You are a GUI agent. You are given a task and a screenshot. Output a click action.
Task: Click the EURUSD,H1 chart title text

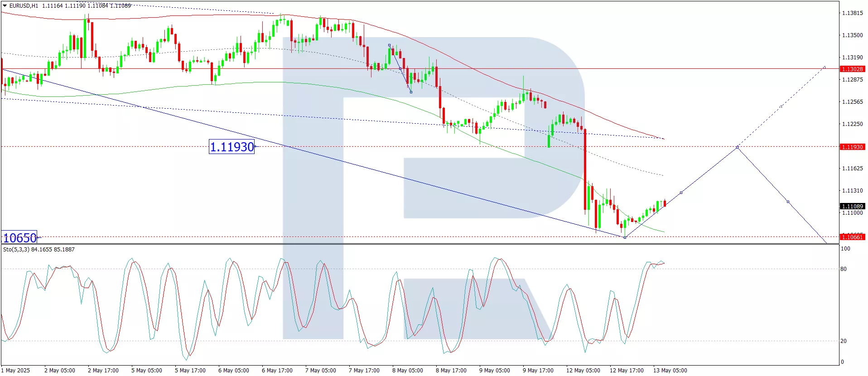(24, 6)
